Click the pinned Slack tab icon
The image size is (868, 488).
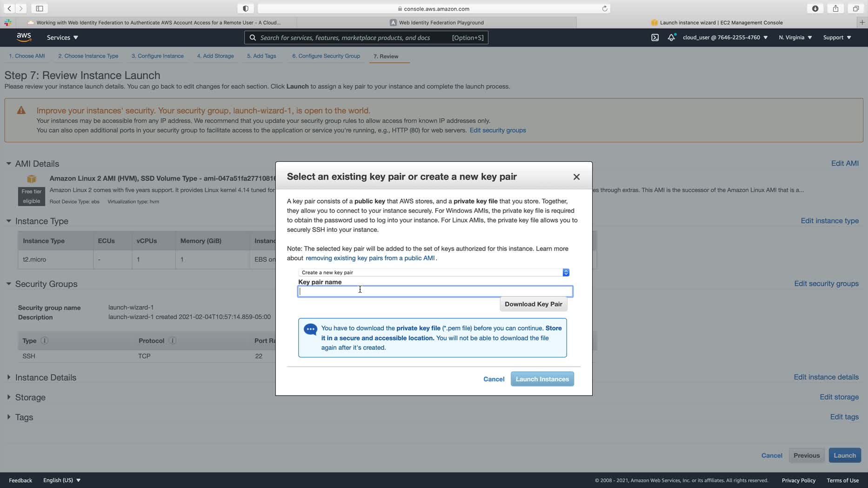(8, 22)
